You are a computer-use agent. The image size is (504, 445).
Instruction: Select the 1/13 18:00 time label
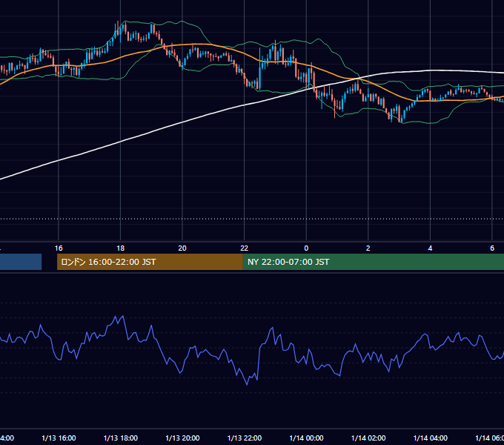click(121, 438)
